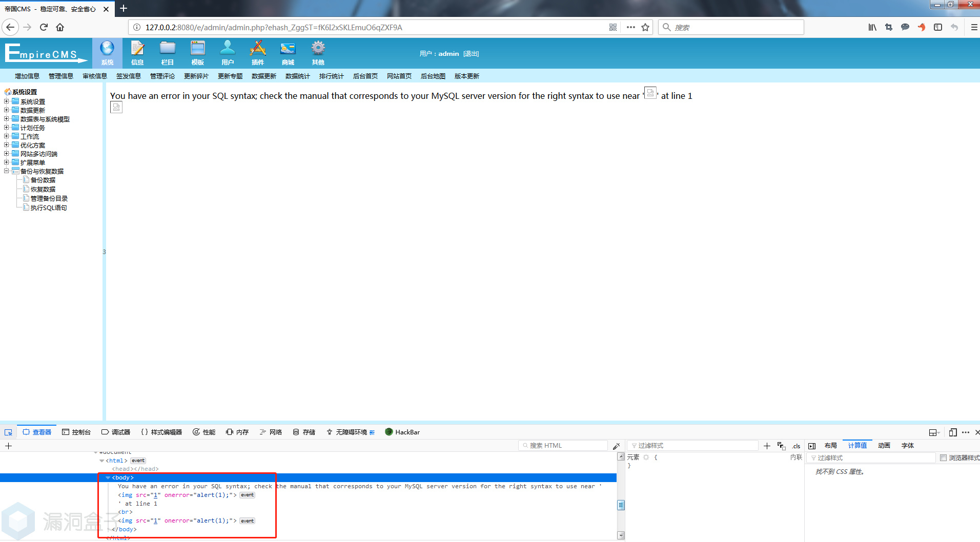The image size is (980, 542).
Task: Collapse the 备份与恢复数据 tree node
Action: point(7,171)
